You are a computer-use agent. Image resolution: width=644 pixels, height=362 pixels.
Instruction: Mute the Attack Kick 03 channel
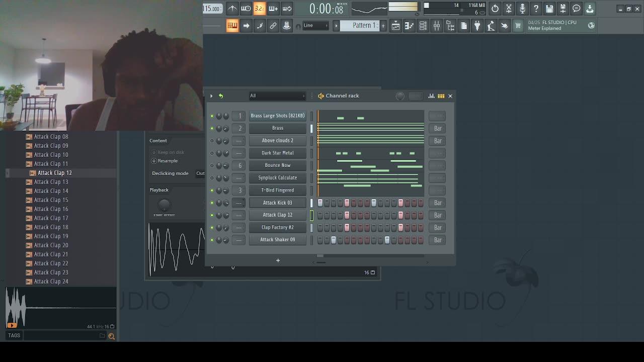coord(212,203)
